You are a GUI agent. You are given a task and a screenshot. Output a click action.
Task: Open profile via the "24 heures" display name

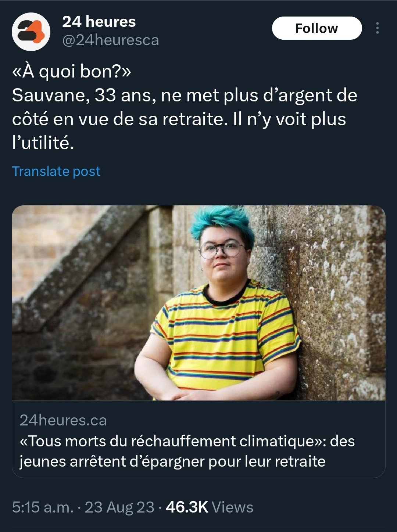click(x=99, y=22)
